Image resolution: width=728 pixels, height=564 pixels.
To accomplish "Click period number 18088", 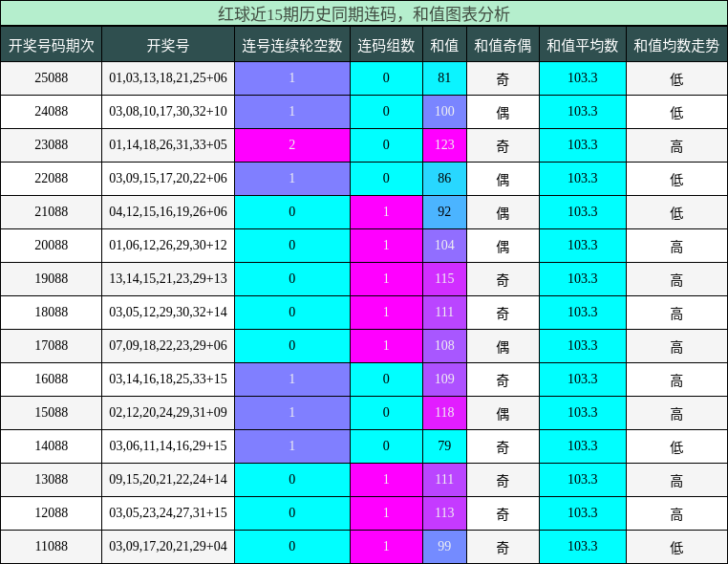I will coord(51,313).
